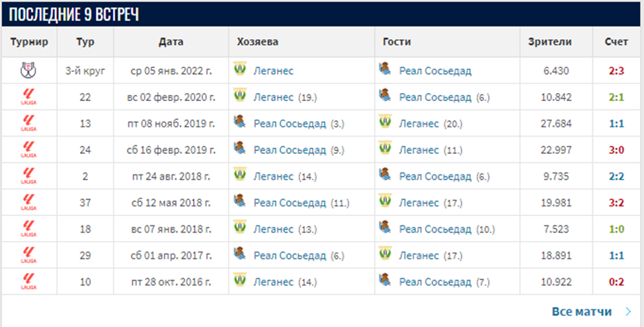This screenshot has height=327, width=644.
Task: Open 'Леганес' home team in round 22 row
Action: click(x=273, y=97)
